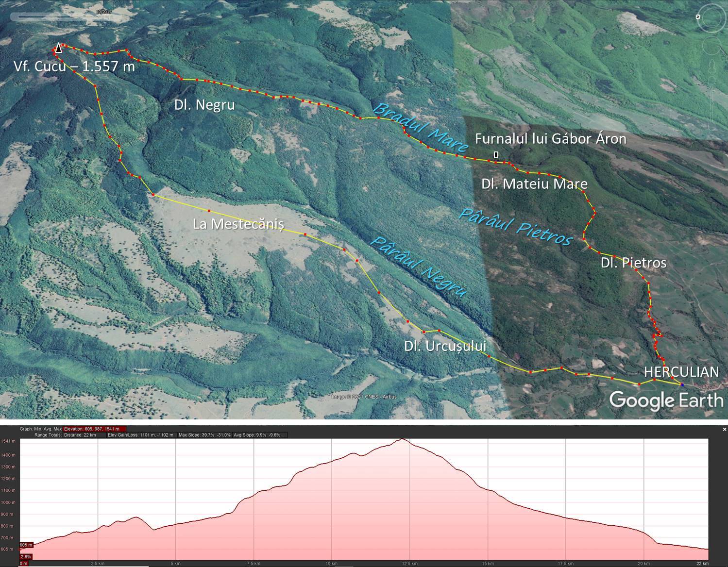728x567 pixels.
Task: Click the Furnalul lui Gábor Áron square marker
Action: pos(496,155)
